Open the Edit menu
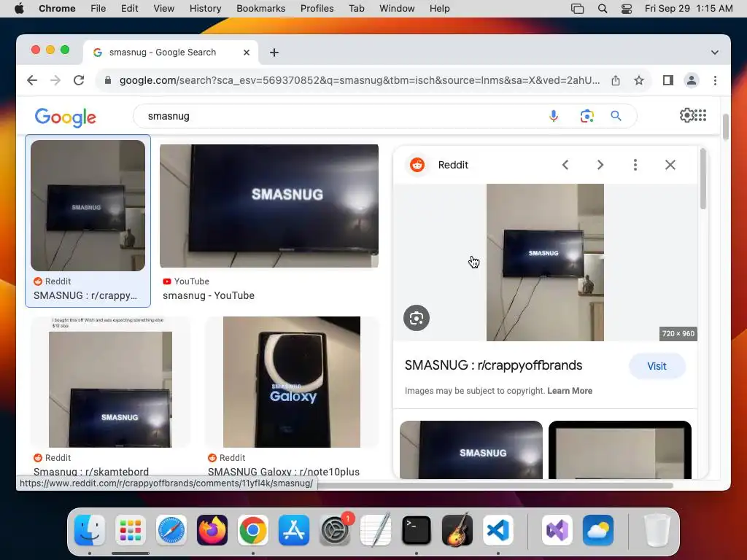Image resolution: width=747 pixels, height=560 pixels. pos(129,9)
